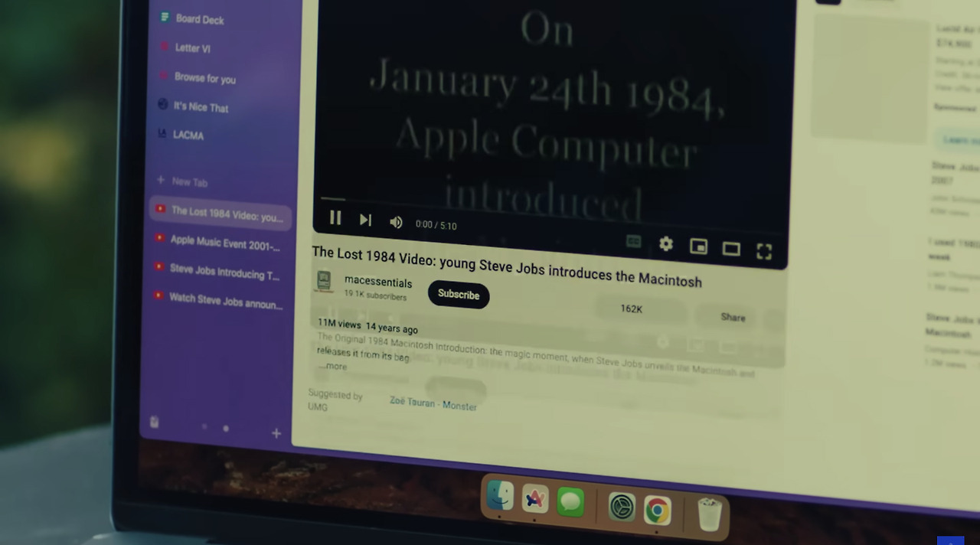Open the macessentials channel name link
The width and height of the screenshot is (980, 545).
tap(378, 282)
